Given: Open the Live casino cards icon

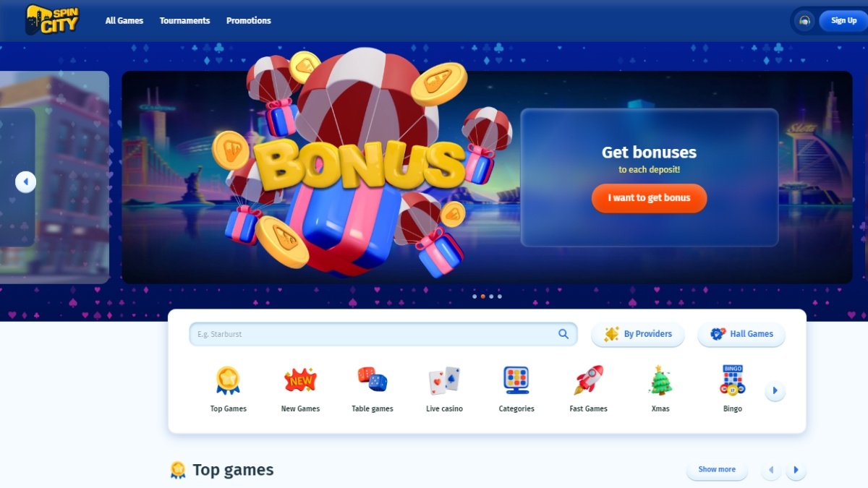Looking at the screenshot, I should [444, 380].
